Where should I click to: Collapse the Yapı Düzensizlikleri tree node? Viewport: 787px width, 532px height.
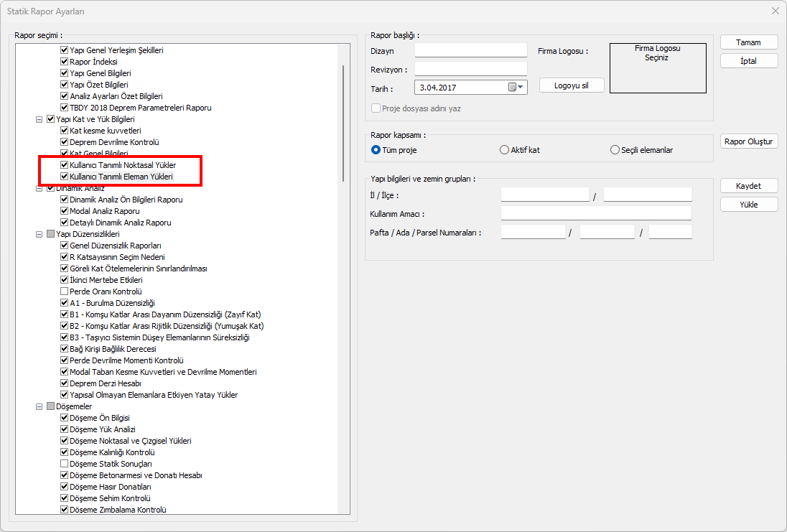(39, 234)
